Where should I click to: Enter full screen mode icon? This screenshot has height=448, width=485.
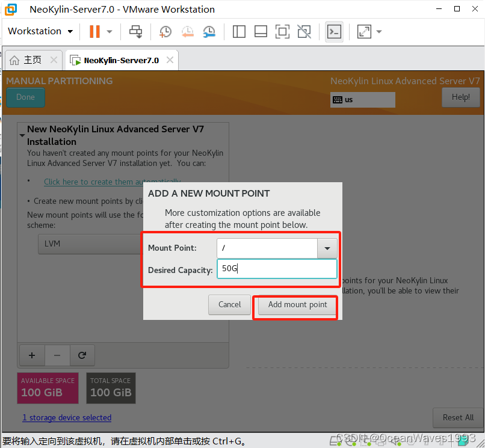pos(282,31)
